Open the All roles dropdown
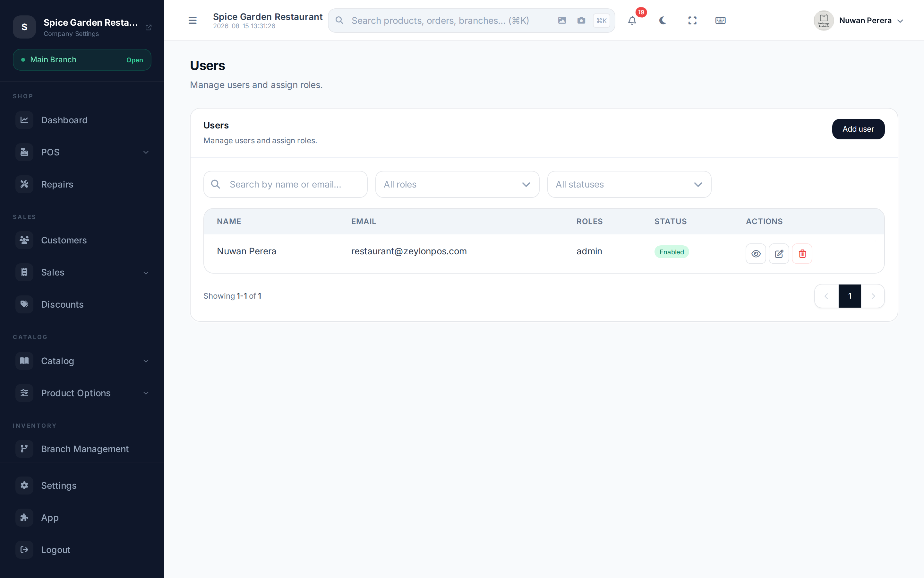924x578 pixels. click(x=458, y=184)
